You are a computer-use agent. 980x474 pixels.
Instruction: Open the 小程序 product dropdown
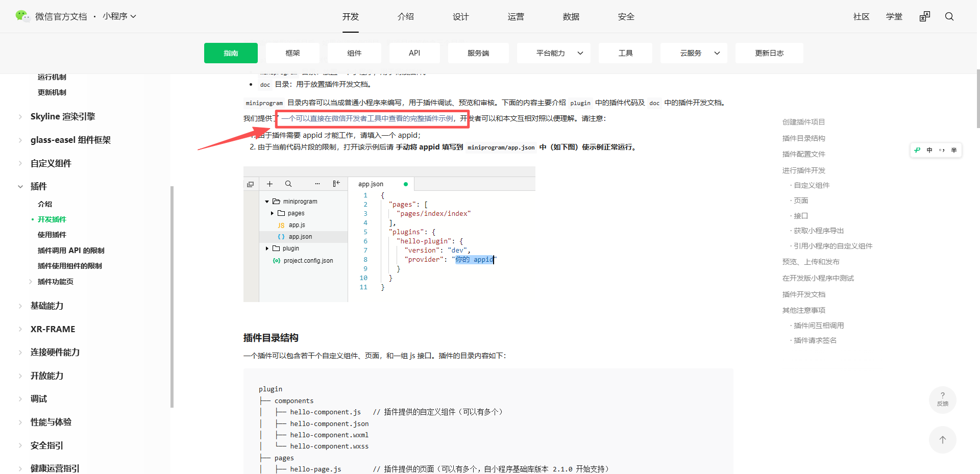pos(119,16)
